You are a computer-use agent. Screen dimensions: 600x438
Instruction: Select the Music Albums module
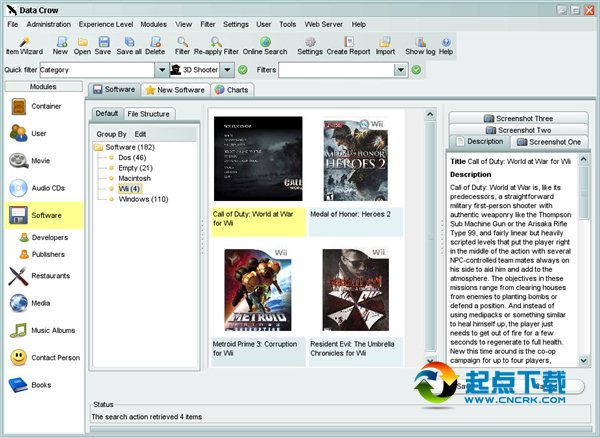(44, 331)
